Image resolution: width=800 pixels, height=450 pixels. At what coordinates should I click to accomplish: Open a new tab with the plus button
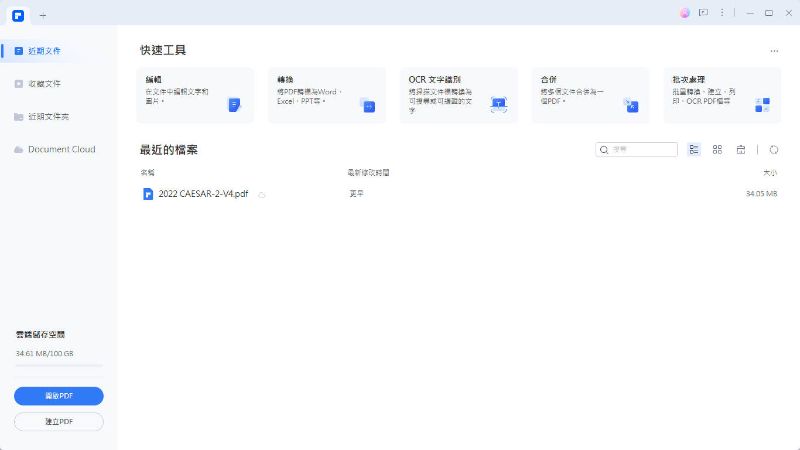pyautogui.click(x=43, y=16)
